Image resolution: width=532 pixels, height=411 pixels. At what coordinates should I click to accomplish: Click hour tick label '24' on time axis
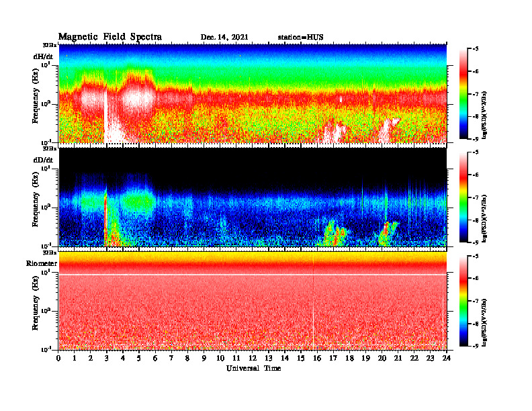447,359
